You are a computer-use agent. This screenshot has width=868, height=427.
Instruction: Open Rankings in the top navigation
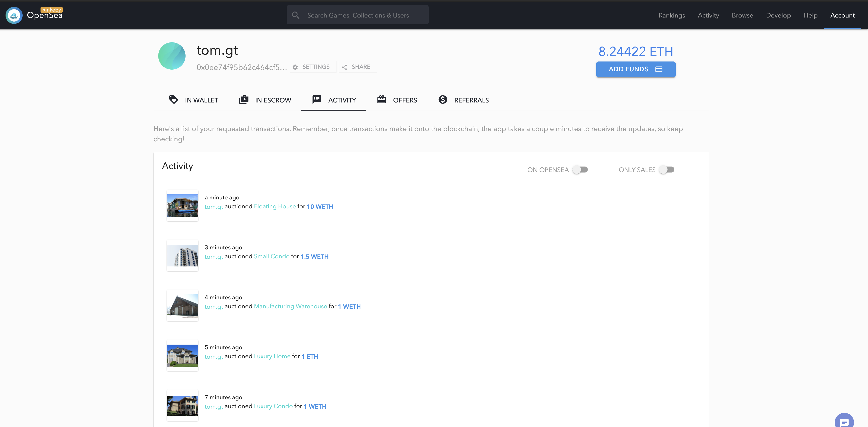(x=672, y=15)
